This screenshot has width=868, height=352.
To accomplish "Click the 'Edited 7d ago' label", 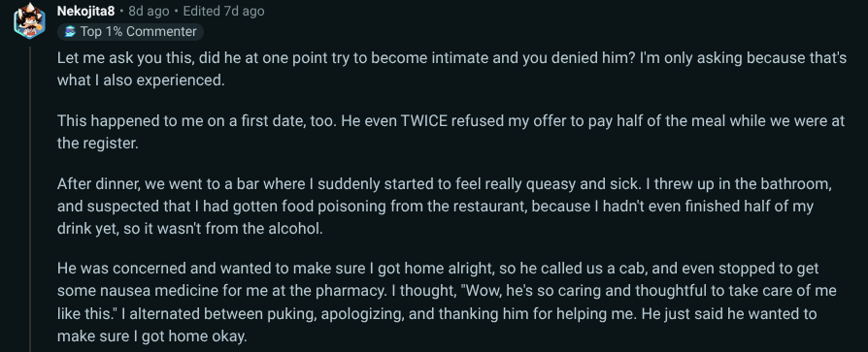I will 223,11.
